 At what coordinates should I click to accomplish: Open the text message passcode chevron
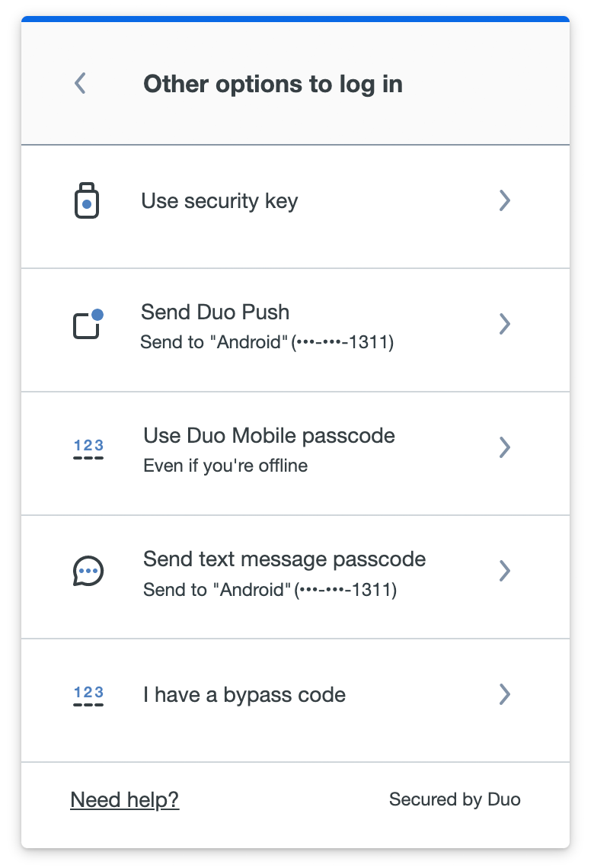[x=504, y=570]
